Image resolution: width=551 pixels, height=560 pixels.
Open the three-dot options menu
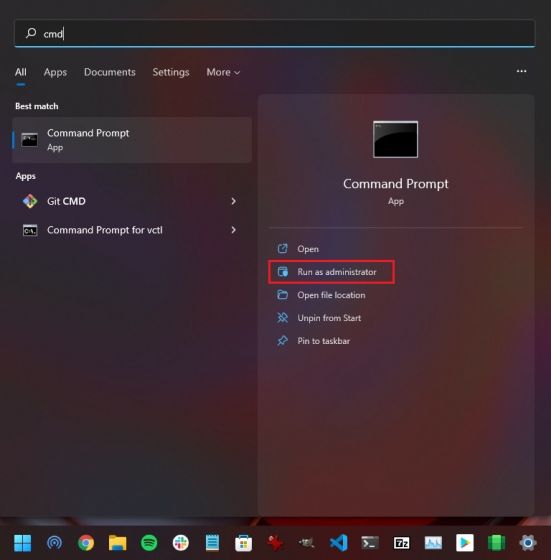coord(521,71)
